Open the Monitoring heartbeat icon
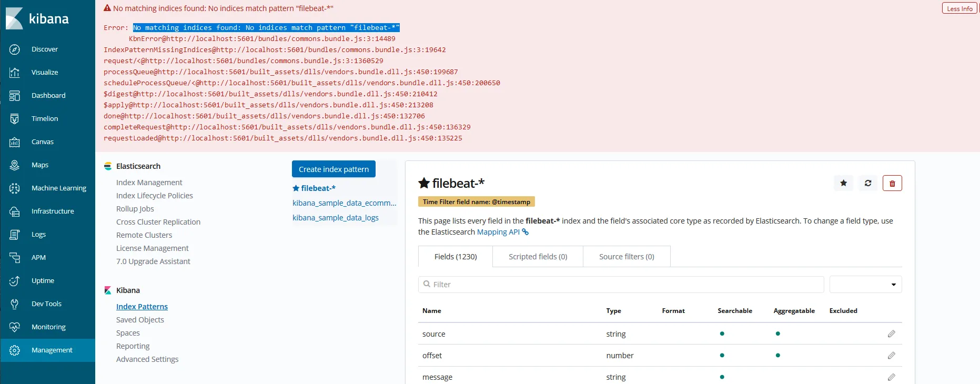 (x=15, y=327)
